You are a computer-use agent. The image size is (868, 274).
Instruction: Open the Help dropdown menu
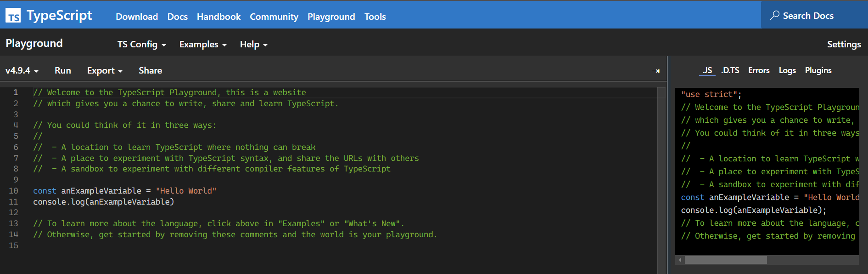pos(253,45)
